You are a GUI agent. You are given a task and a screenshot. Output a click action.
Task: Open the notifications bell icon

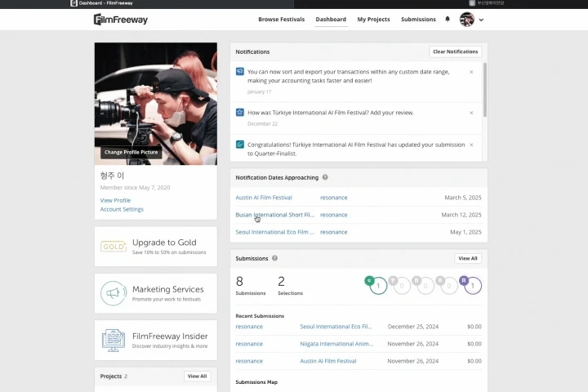click(448, 19)
